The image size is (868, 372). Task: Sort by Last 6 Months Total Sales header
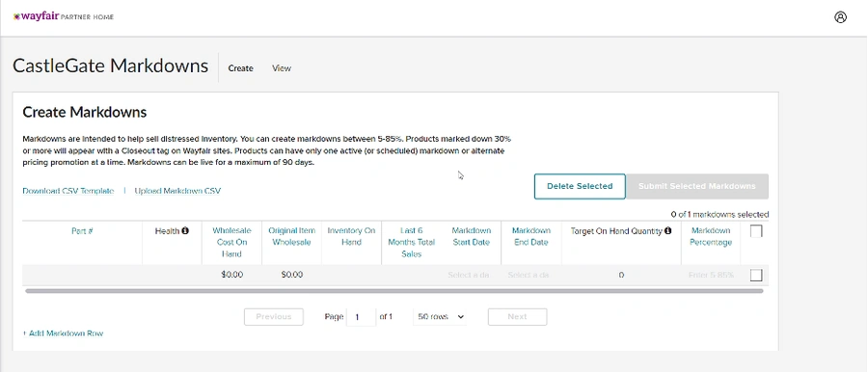pos(411,243)
